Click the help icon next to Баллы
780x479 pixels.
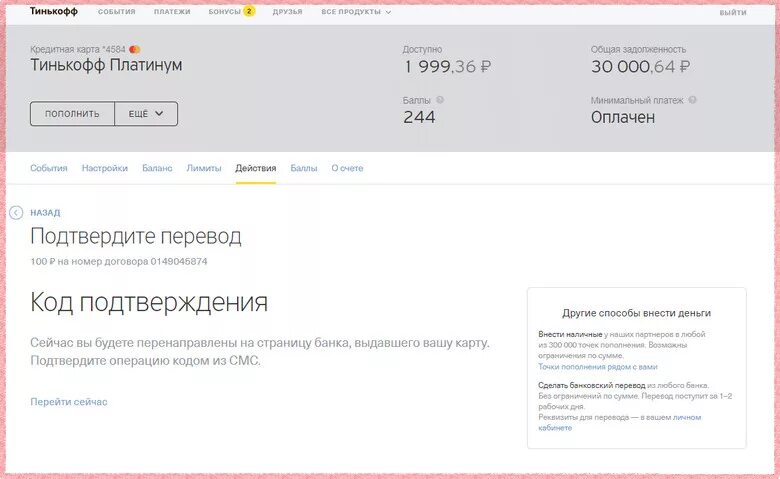point(440,100)
